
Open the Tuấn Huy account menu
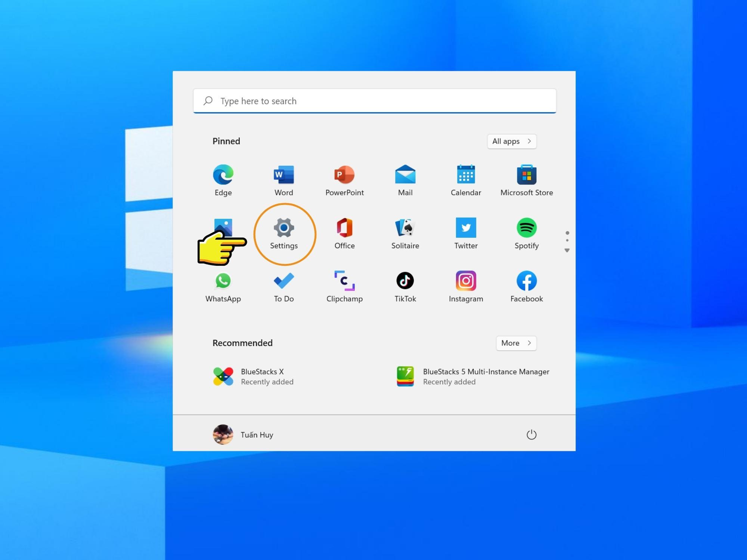243,435
